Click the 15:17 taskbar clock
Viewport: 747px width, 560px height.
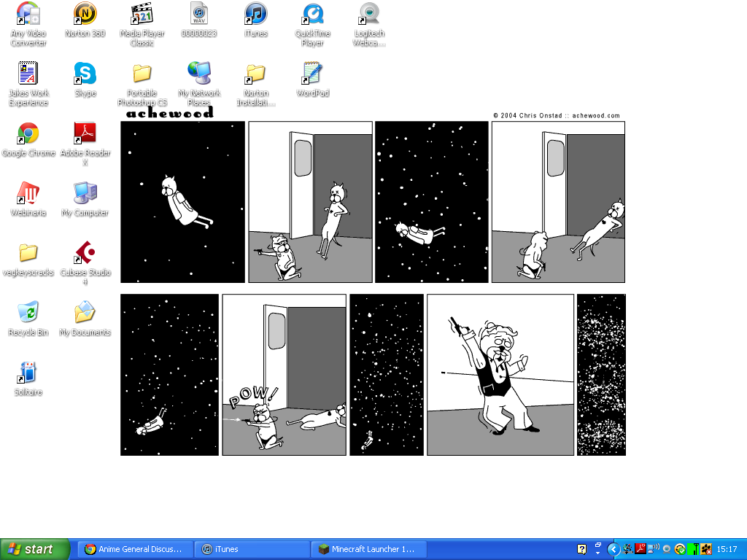point(727,549)
